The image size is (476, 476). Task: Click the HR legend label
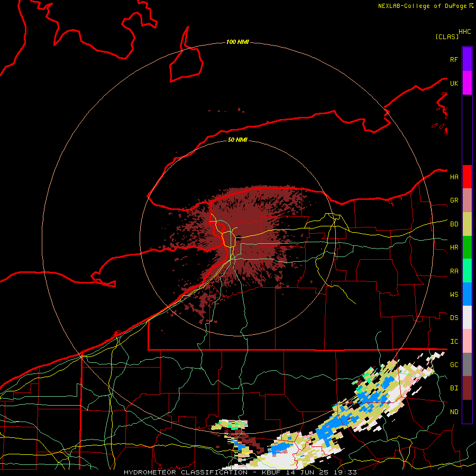pos(454,248)
